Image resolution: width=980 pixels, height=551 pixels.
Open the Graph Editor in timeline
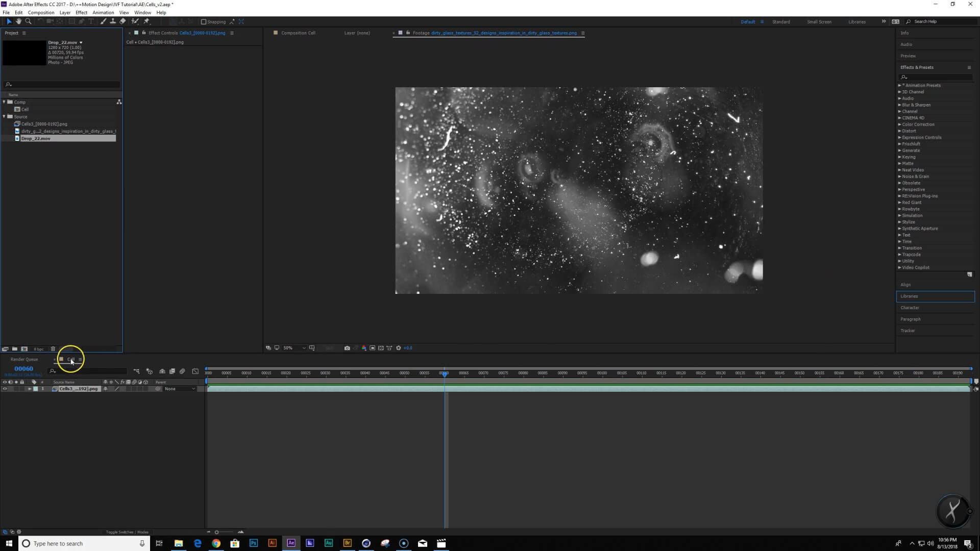click(x=195, y=371)
